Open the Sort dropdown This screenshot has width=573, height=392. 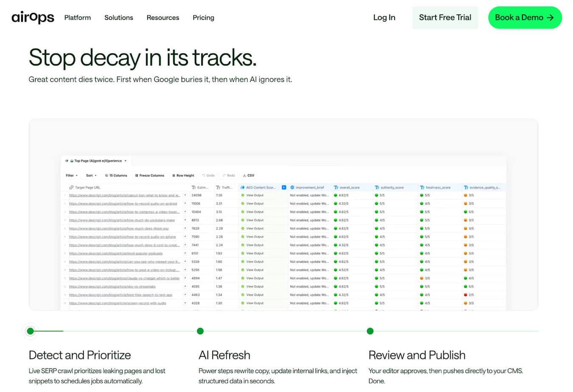click(91, 175)
